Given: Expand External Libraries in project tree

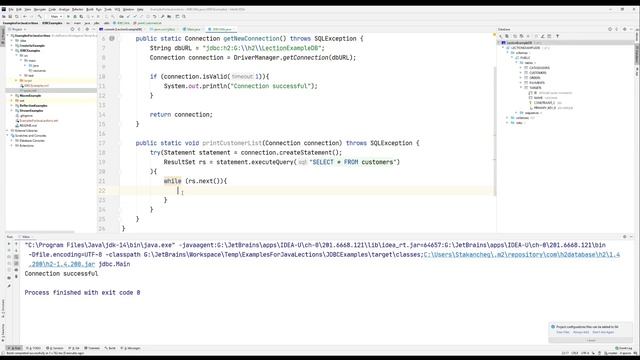Looking at the screenshot, I should click(x=8, y=131).
